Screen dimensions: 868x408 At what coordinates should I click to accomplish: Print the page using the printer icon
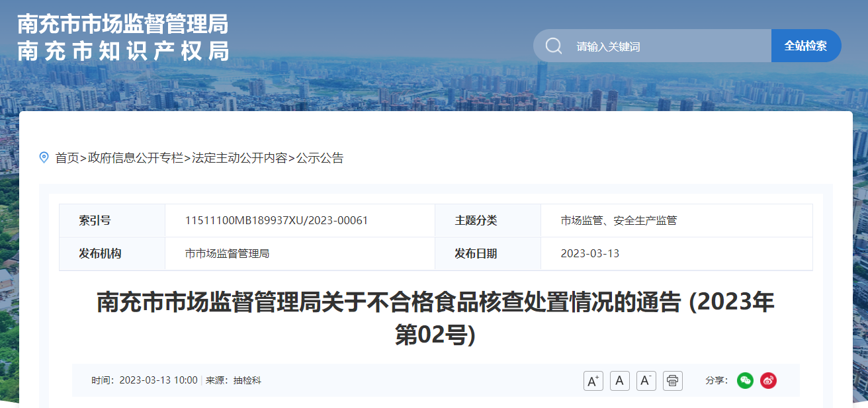click(x=673, y=381)
